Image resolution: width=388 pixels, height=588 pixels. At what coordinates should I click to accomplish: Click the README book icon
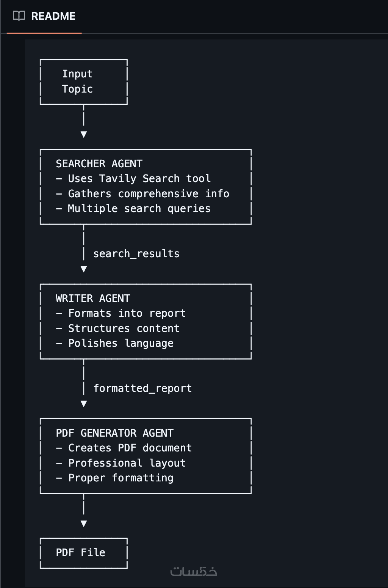19,16
